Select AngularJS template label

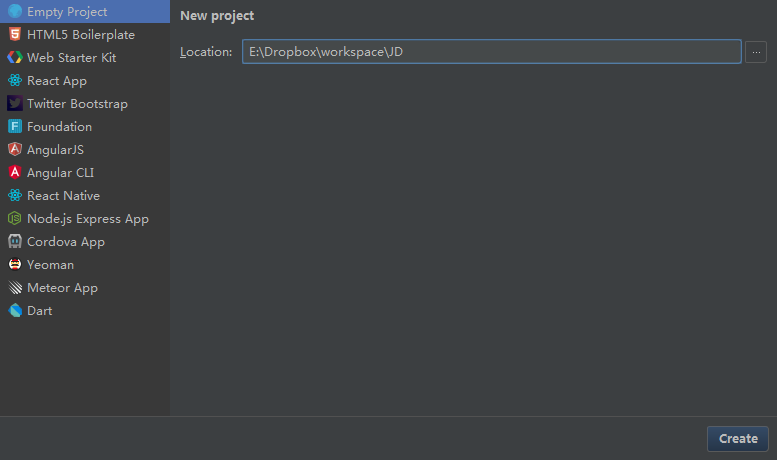[x=56, y=150]
